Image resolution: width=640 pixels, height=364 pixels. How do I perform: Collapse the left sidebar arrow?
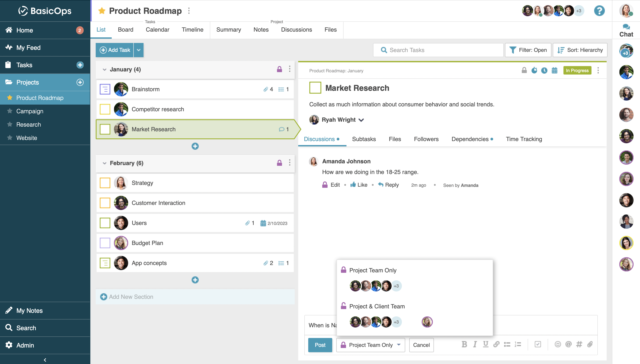click(x=45, y=360)
